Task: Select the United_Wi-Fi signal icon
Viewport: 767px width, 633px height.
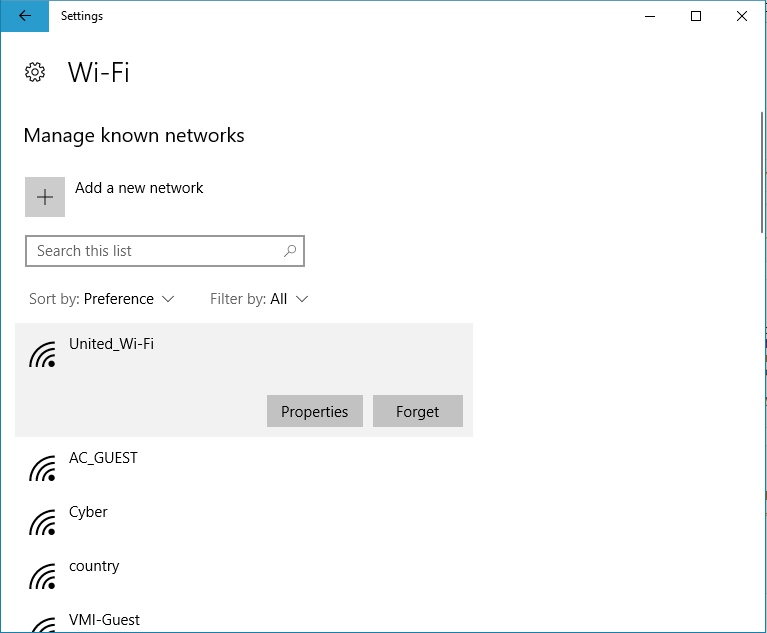Action: pyautogui.click(x=43, y=355)
